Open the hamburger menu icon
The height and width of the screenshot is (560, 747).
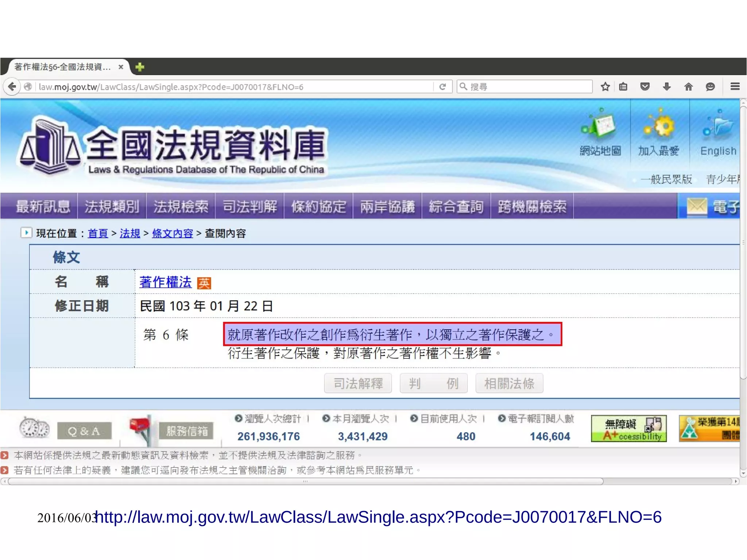735,86
